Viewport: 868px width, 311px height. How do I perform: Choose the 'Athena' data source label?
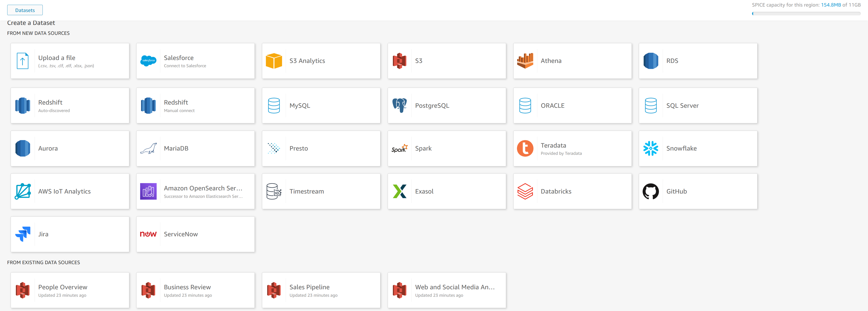pyautogui.click(x=551, y=61)
